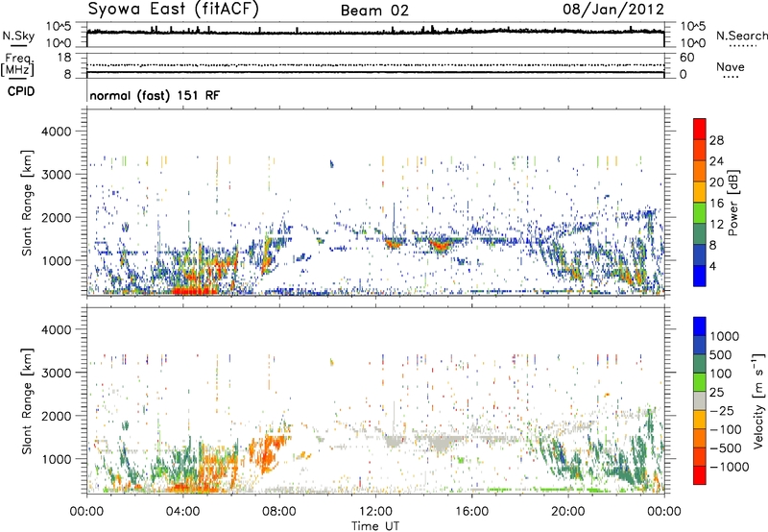Click the "-100" Velocity colorbar label

tap(726, 429)
